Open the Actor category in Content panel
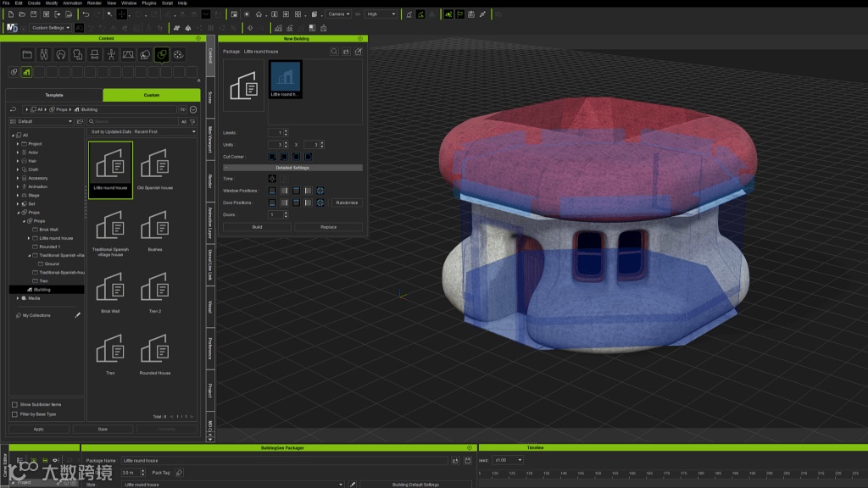 [33, 152]
